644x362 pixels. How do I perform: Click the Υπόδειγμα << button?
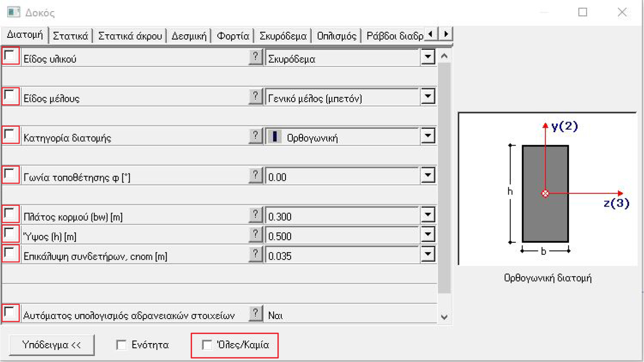click(x=52, y=344)
